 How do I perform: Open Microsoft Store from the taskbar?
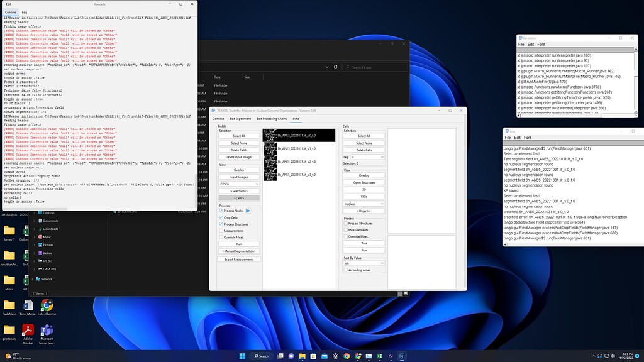pos(313,356)
